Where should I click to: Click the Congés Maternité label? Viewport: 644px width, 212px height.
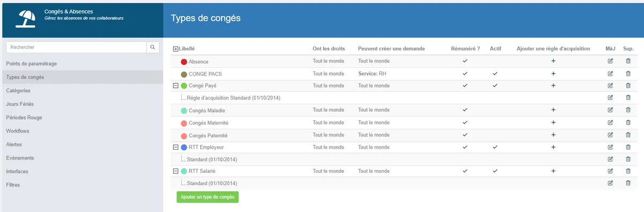pyautogui.click(x=208, y=123)
